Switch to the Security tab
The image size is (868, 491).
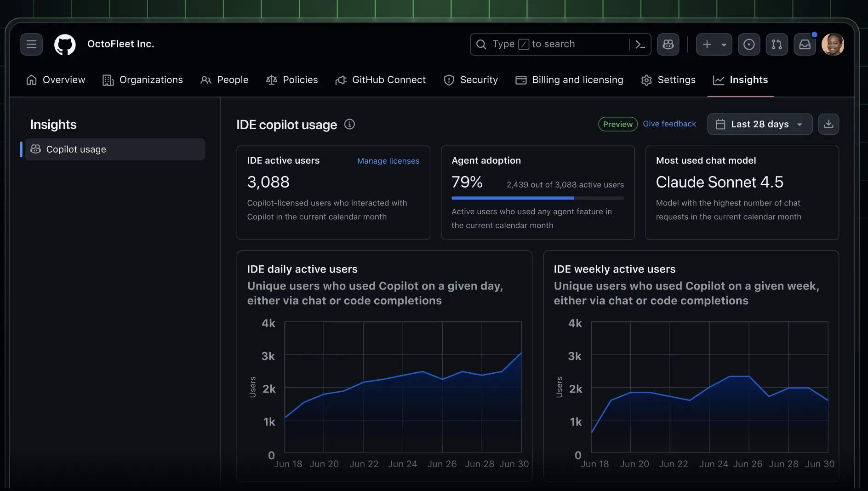pyautogui.click(x=471, y=80)
